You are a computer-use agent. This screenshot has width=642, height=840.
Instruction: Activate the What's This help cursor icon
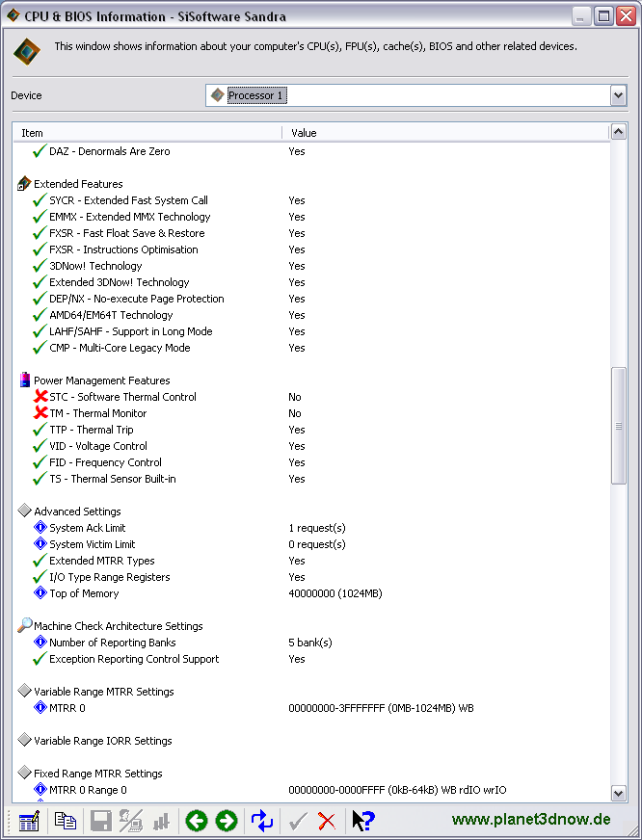[363, 821]
